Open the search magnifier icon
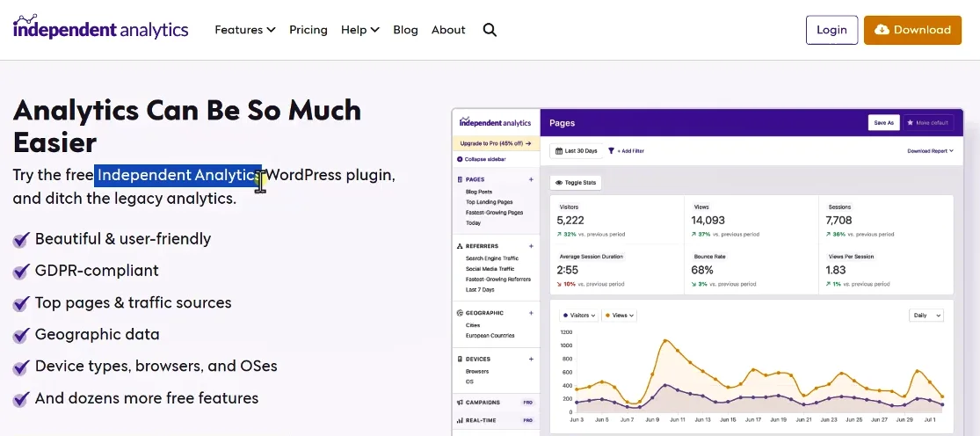Viewport: 980px width, 436px height. click(490, 30)
